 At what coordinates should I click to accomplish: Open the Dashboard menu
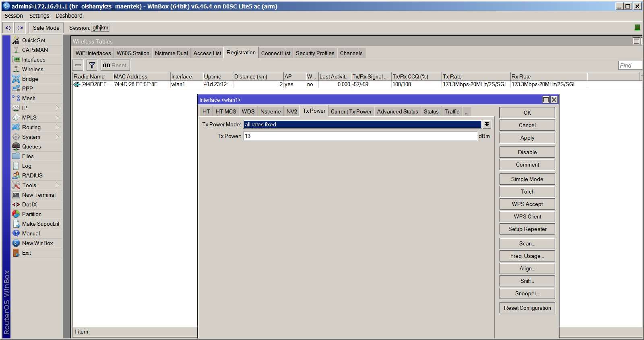coord(69,16)
